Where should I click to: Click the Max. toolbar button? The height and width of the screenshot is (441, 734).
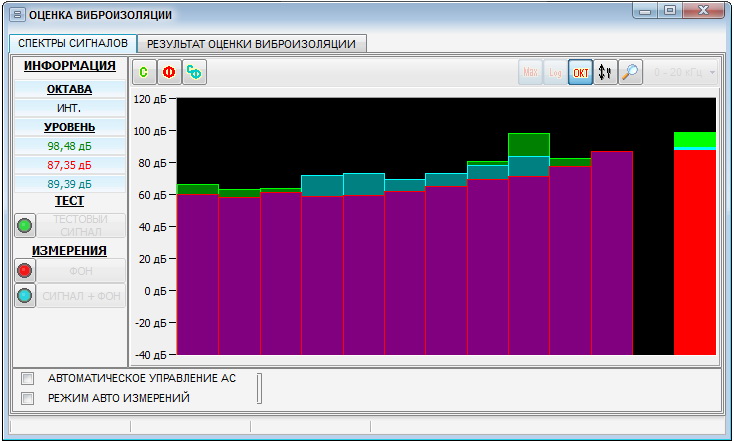tap(530, 72)
